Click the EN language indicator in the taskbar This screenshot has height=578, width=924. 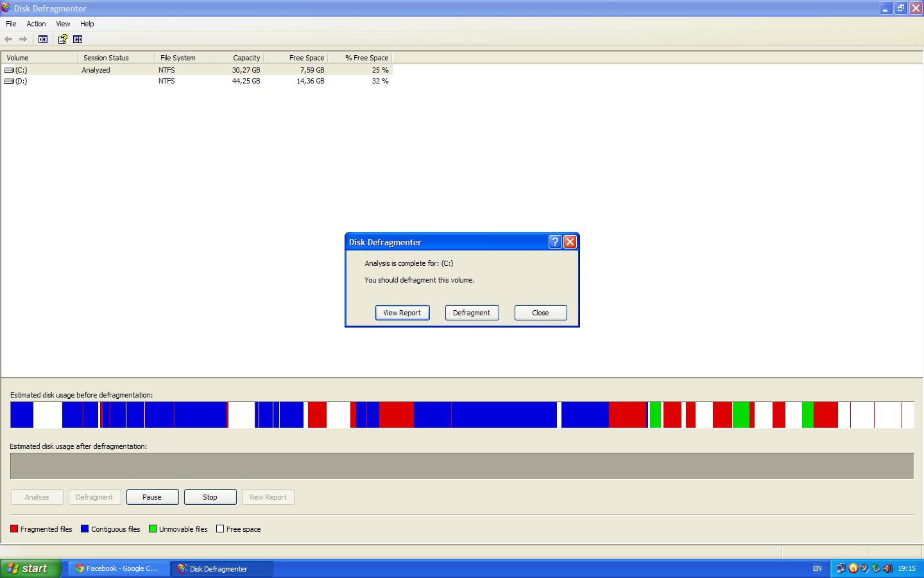[817, 568]
